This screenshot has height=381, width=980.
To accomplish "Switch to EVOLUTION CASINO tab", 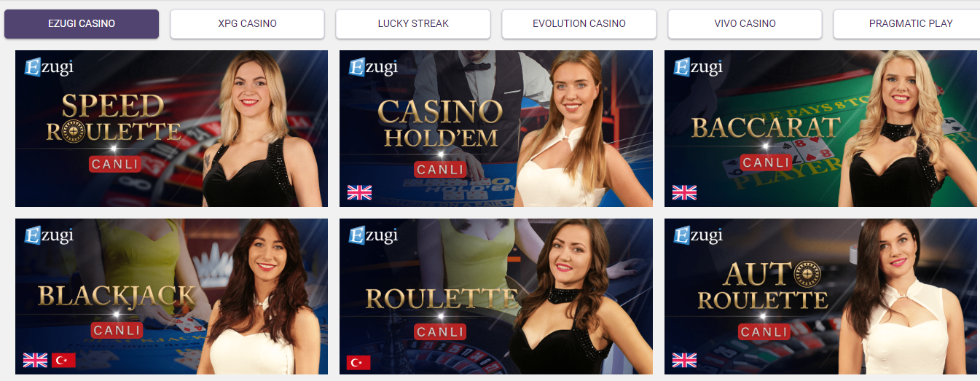I will click(579, 23).
